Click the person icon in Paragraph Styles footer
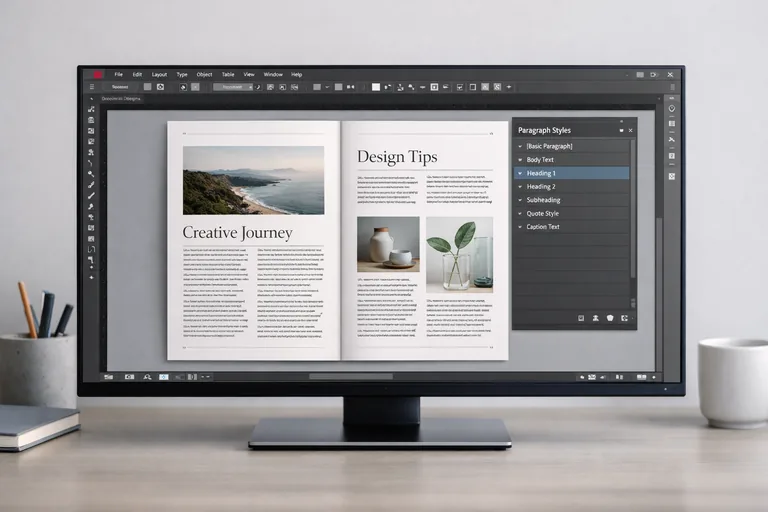The width and height of the screenshot is (768, 512). pyautogui.click(x=595, y=318)
